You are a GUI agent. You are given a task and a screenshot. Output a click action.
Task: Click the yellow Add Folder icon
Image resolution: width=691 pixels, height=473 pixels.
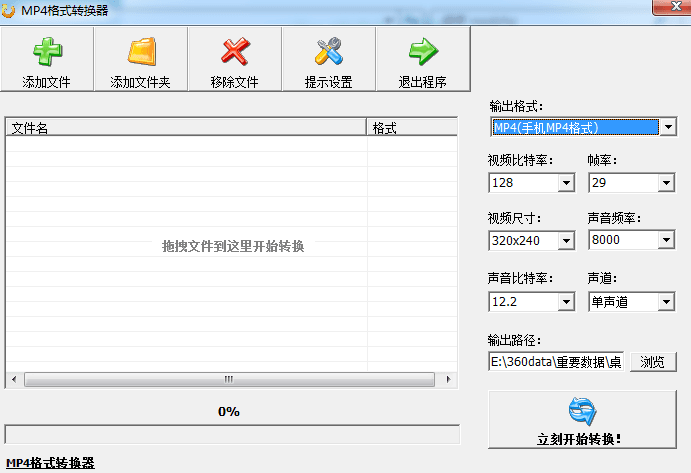click(142, 51)
